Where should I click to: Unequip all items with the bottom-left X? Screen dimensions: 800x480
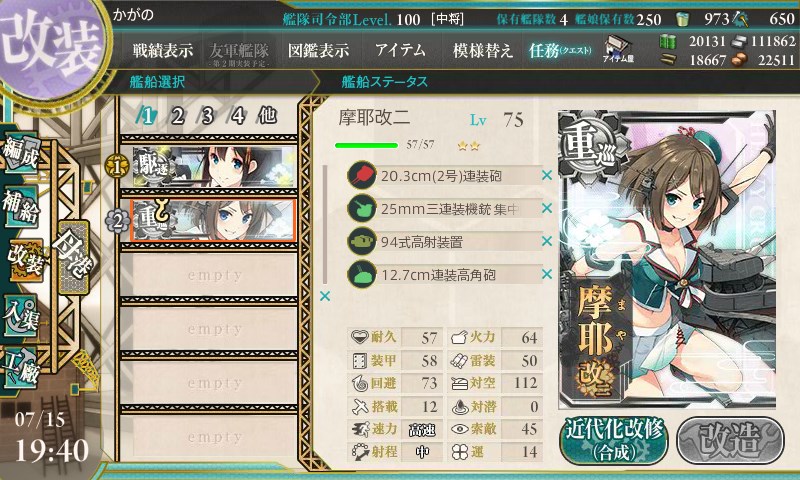pos(324,296)
